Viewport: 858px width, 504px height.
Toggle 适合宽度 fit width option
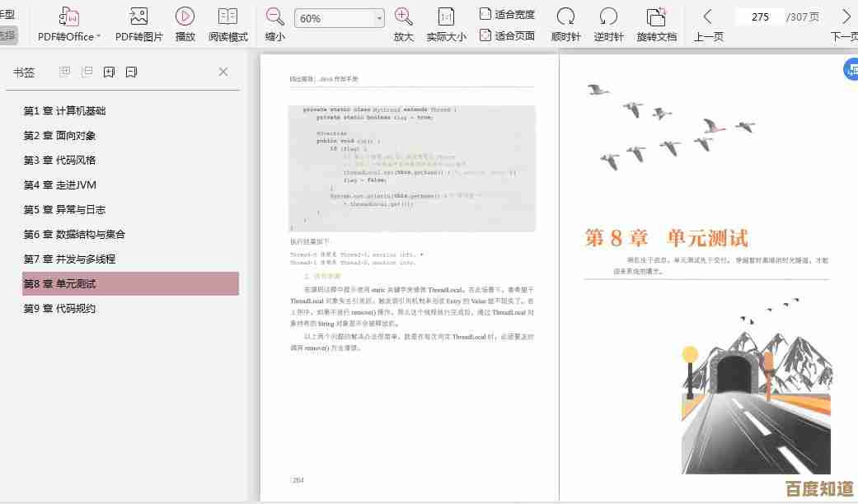point(507,14)
